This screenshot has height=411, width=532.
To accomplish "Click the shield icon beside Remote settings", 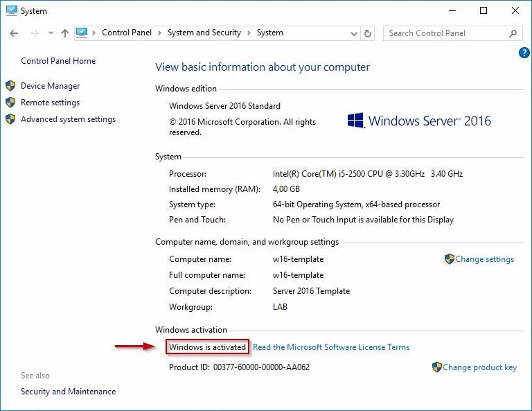I will pyautogui.click(x=10, y=102).
